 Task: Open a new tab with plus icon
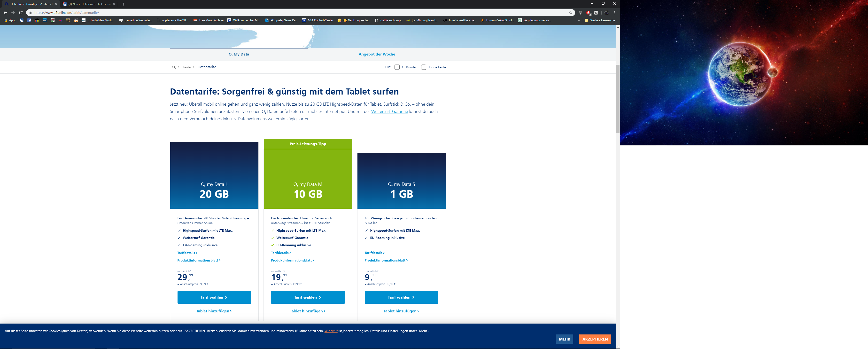point(123,4)
